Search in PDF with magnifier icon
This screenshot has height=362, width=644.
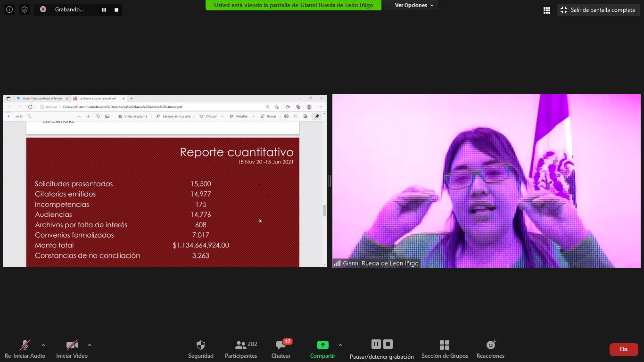[x=29, y=116]
